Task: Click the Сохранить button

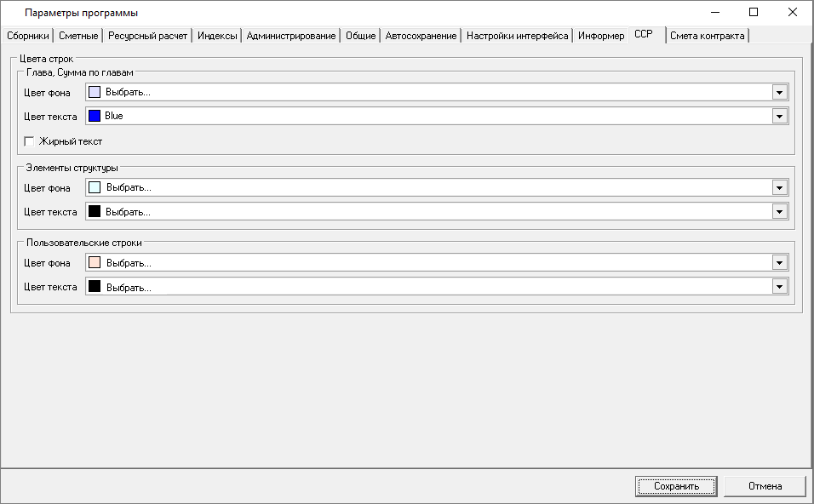Action: (x=677, y=486)
